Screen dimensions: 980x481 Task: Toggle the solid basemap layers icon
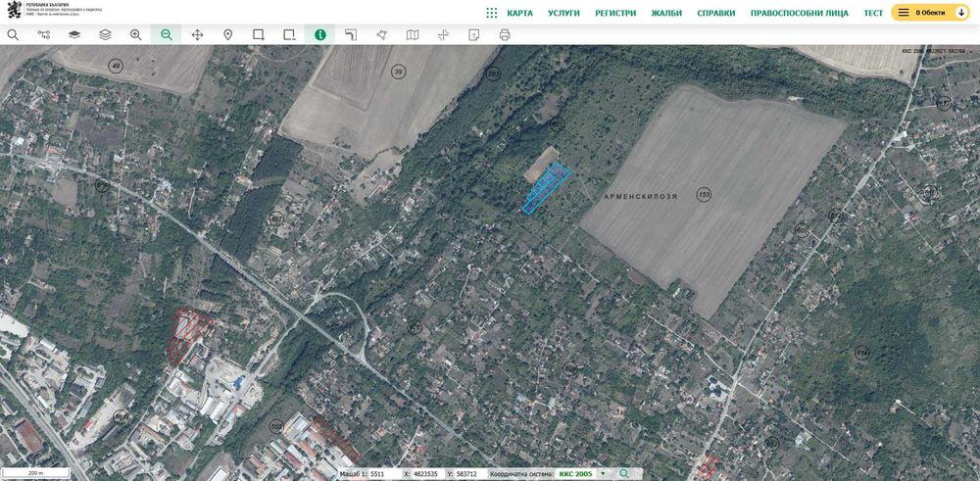(74, 34)
